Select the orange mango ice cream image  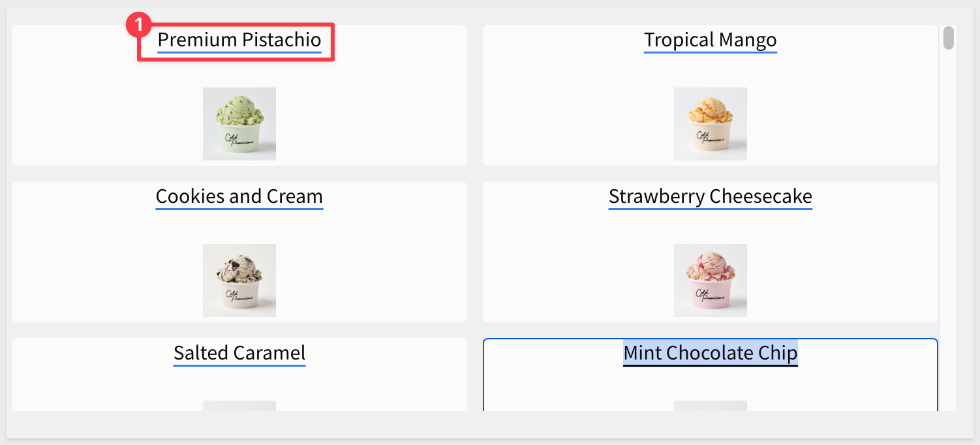(711, 124)
